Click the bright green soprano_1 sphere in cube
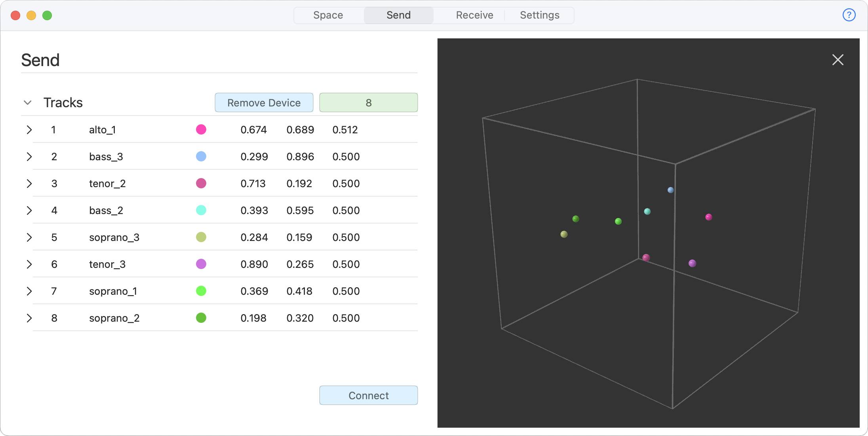This screenshot has width=868, height=436. coord(618,221)
